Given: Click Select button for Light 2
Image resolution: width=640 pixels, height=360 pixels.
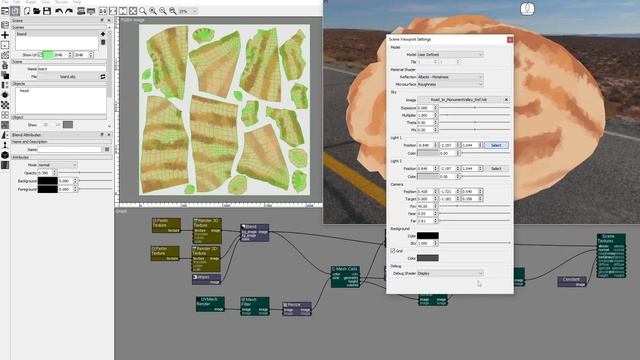Looking at the screenshot, I should pos(496,168).
